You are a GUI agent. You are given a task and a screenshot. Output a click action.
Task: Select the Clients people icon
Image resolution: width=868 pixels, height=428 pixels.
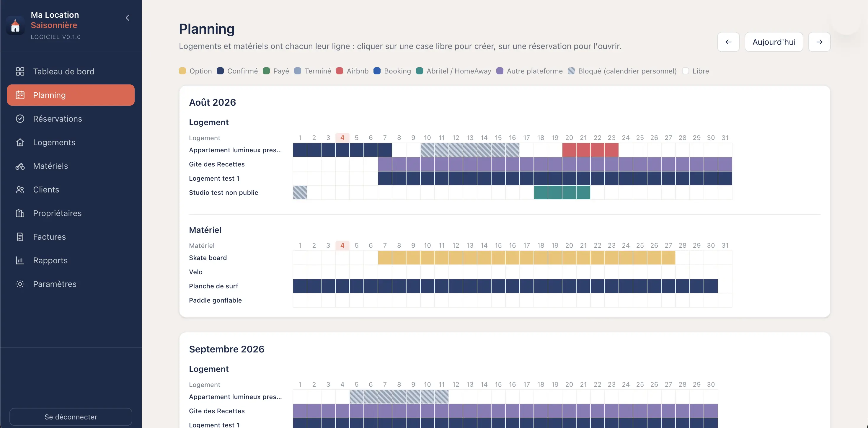[20, 190]
